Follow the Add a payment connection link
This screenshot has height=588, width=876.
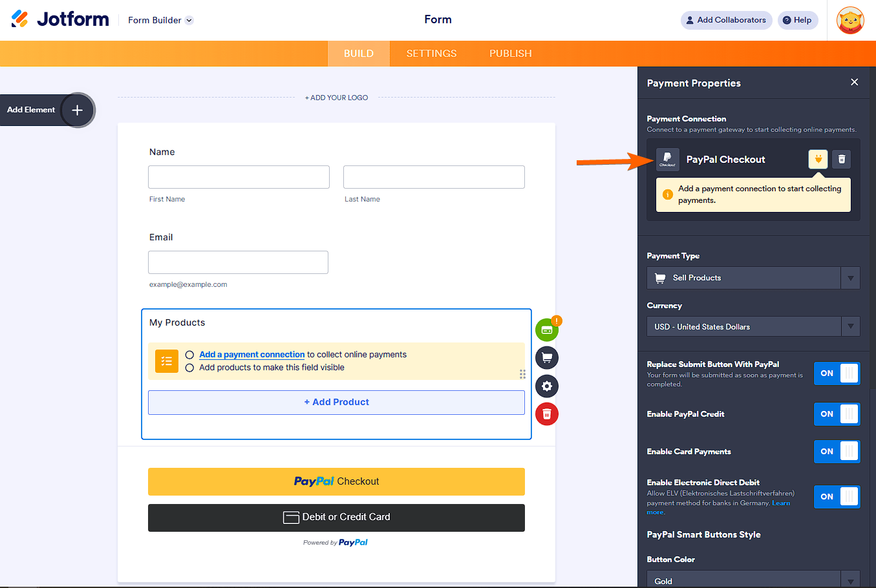tap(251, 355)
